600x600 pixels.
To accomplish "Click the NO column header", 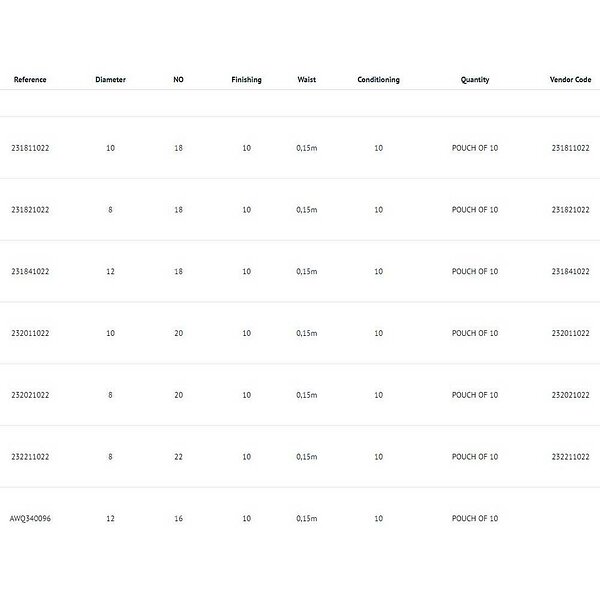I will (x=178, y=80).
